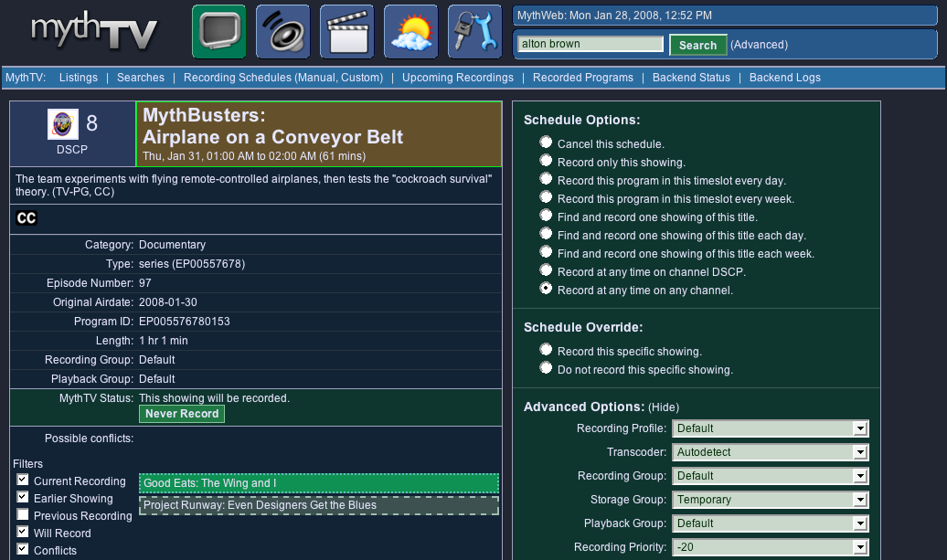Uncheck the Current Recording filter
Image resolution: width=947 pixels, height=560 pixels.
[23, 481]
